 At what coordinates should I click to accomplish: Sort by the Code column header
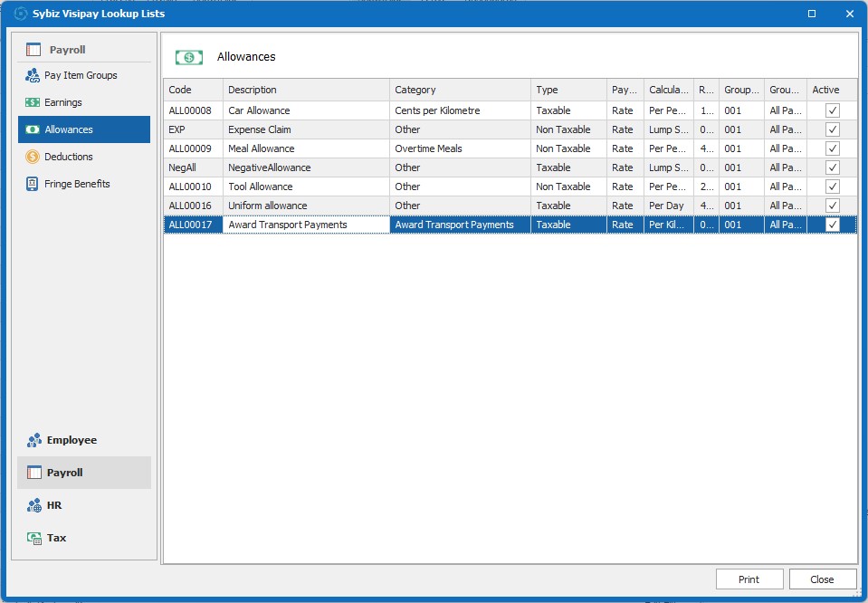(x=193, y=90)
